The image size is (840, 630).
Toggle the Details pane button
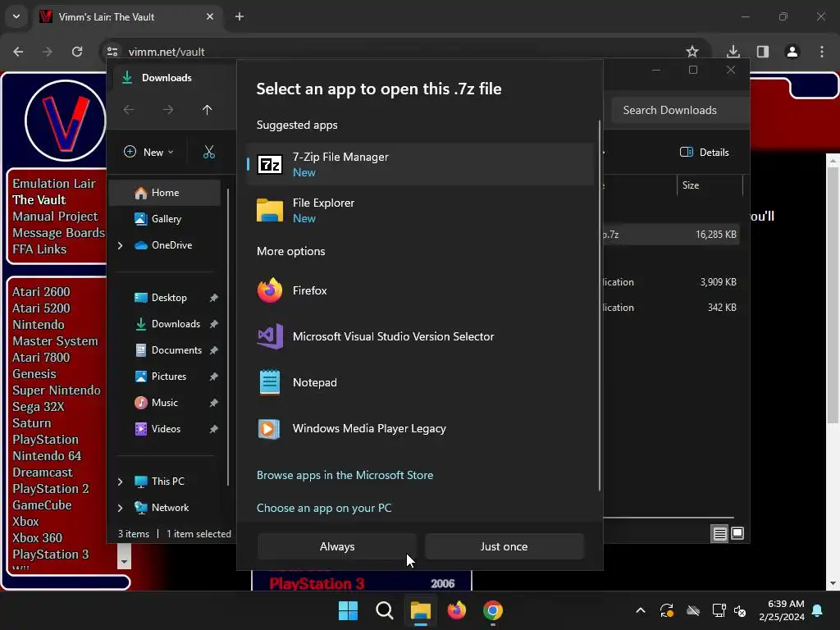(x=705, y=152)
